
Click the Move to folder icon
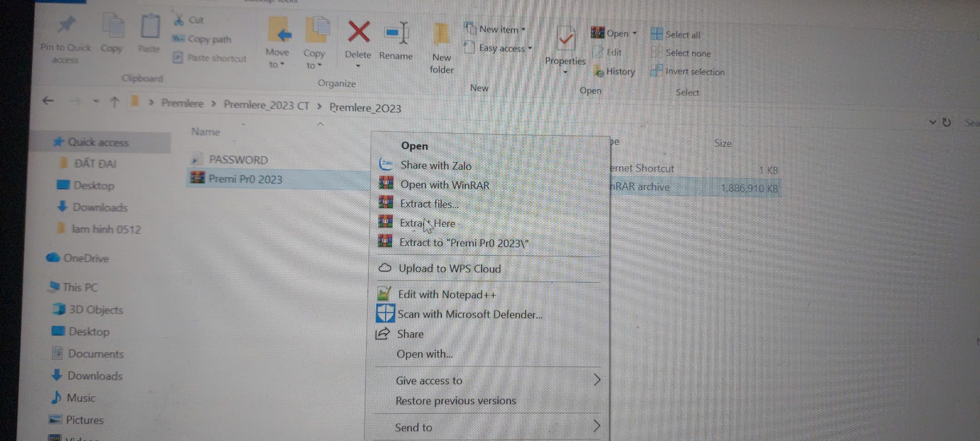278,31
